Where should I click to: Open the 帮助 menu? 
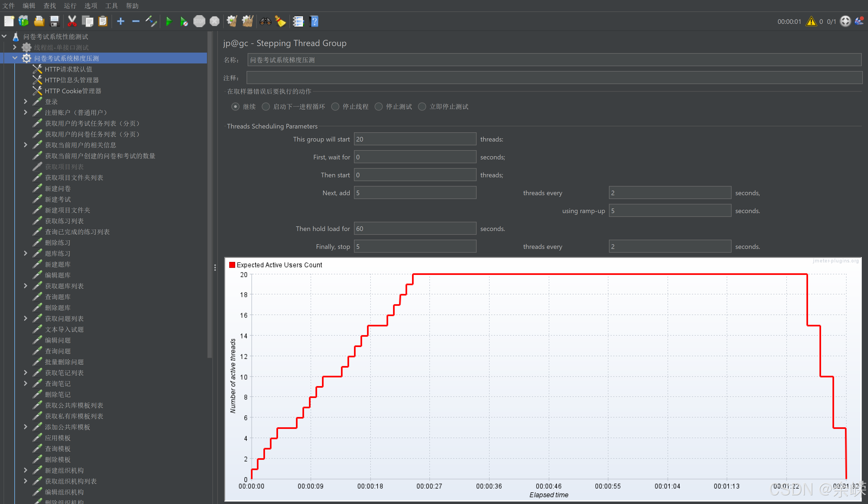pos(132,6)
